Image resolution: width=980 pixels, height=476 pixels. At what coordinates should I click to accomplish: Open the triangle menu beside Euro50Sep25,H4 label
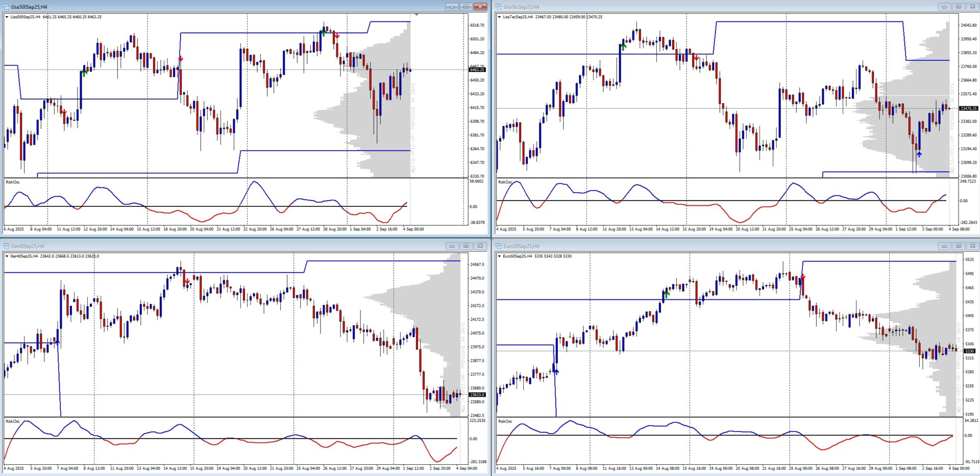click(x=499, y=256)
